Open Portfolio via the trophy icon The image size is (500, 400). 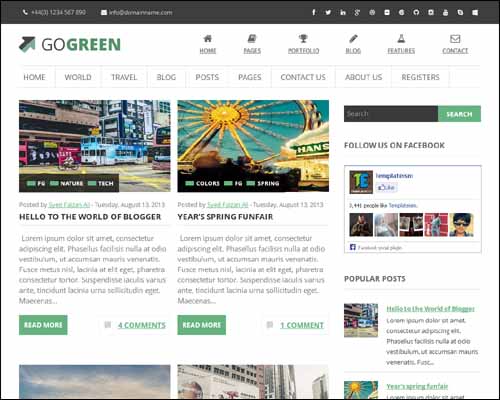(x=303, y=39)
